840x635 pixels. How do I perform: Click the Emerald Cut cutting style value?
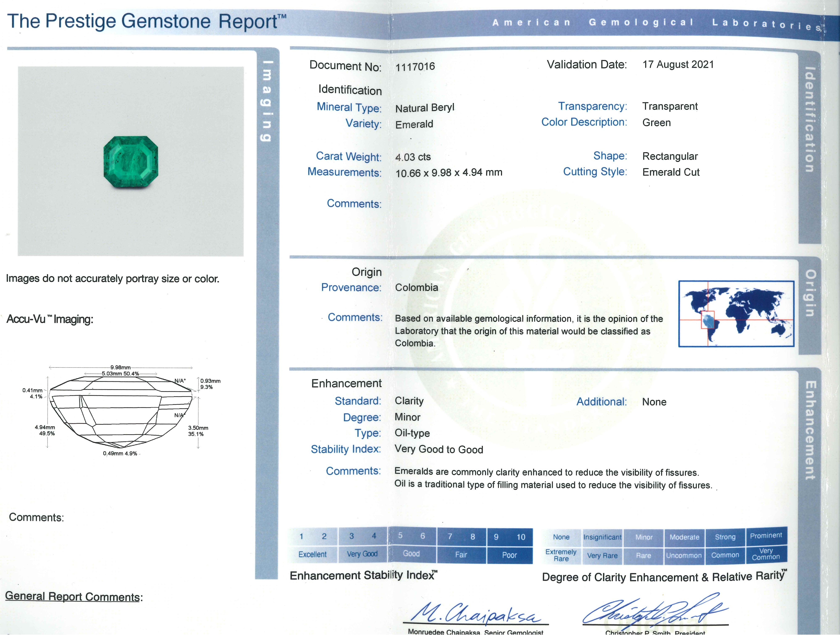(671, 172)
